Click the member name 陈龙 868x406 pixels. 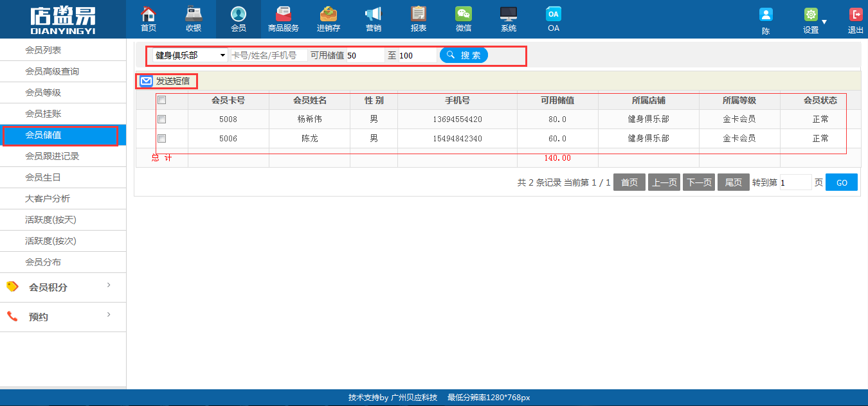point(310,139)
